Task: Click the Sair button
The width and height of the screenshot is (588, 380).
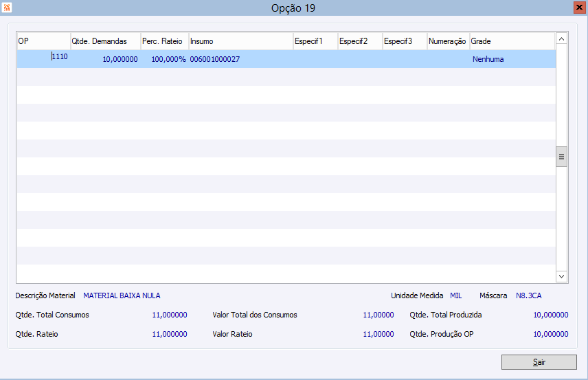Action: 539,362
